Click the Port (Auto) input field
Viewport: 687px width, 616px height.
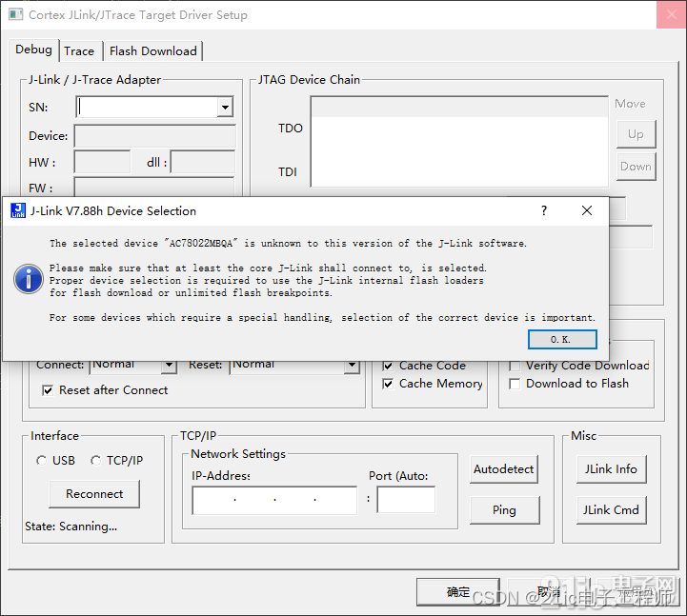[x=406, y=500]
